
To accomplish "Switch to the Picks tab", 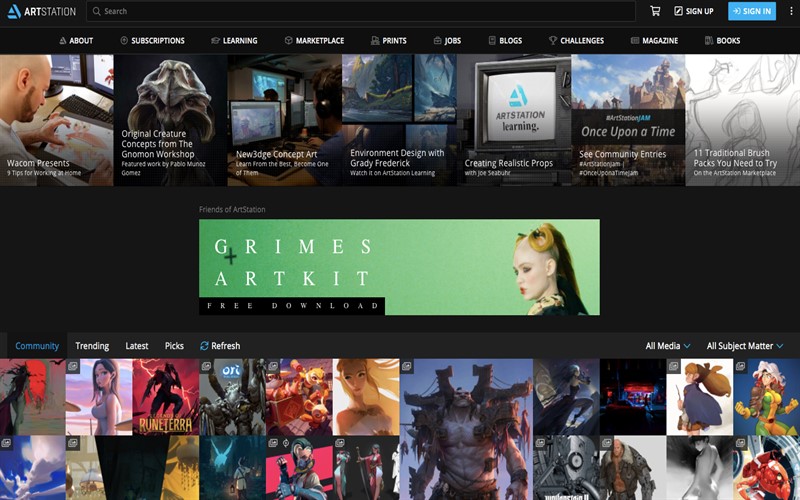I will click(174, 346).
